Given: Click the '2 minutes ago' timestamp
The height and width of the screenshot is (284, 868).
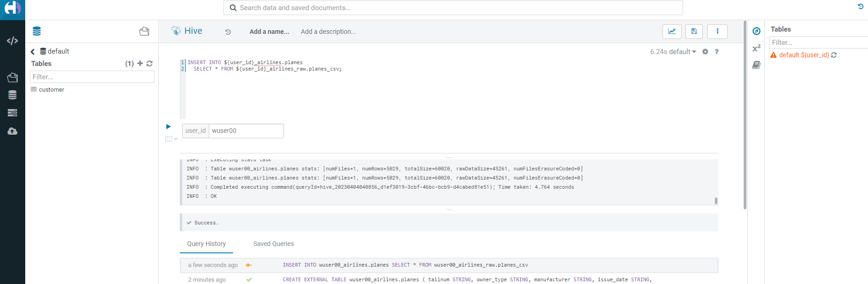Looking at the screenshot, I should click(207, 279).
